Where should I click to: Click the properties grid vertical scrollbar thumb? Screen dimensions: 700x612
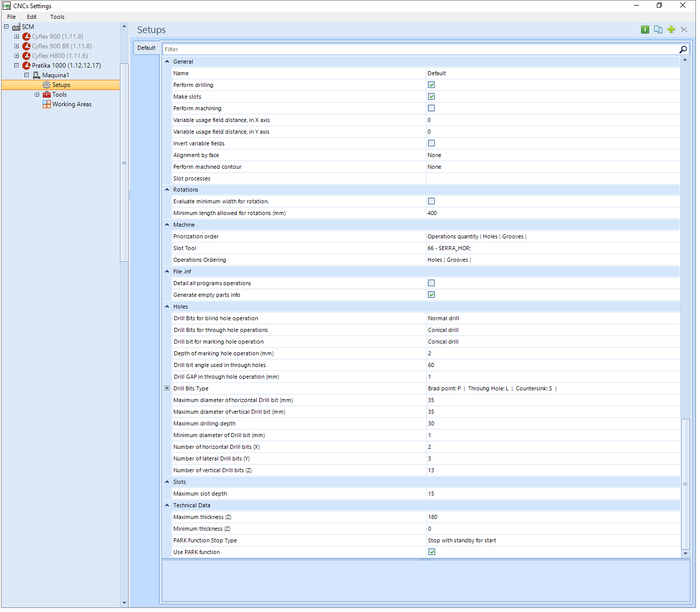pyautogui.click(x=685, y=484)
